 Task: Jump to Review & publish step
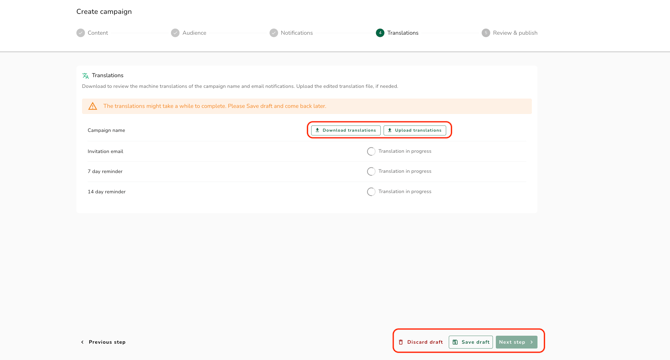(x=509, y=33)
